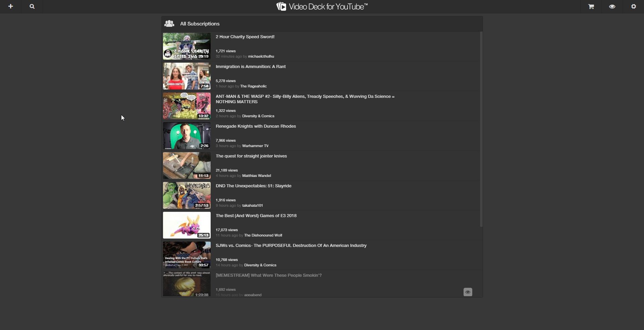
Task: Click the All Subscriptions people icon
Action: tap(169, 23)
